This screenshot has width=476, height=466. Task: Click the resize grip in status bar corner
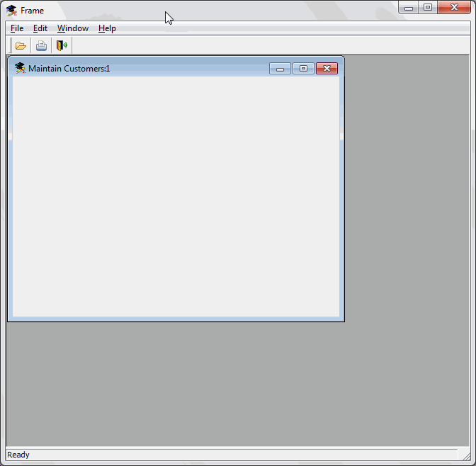pyautogui.click(x=465, y=455)
